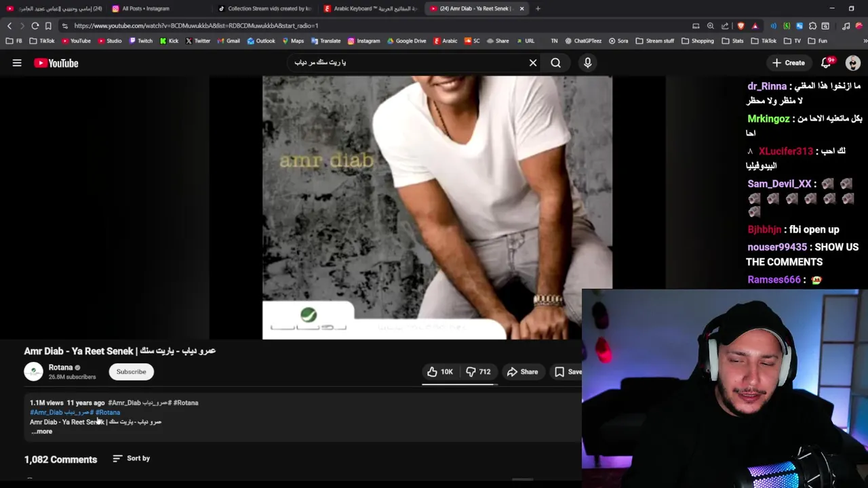Click the like ratio bar under like button
This screenshot has height=488, width=868.
[x=460, y=384]
